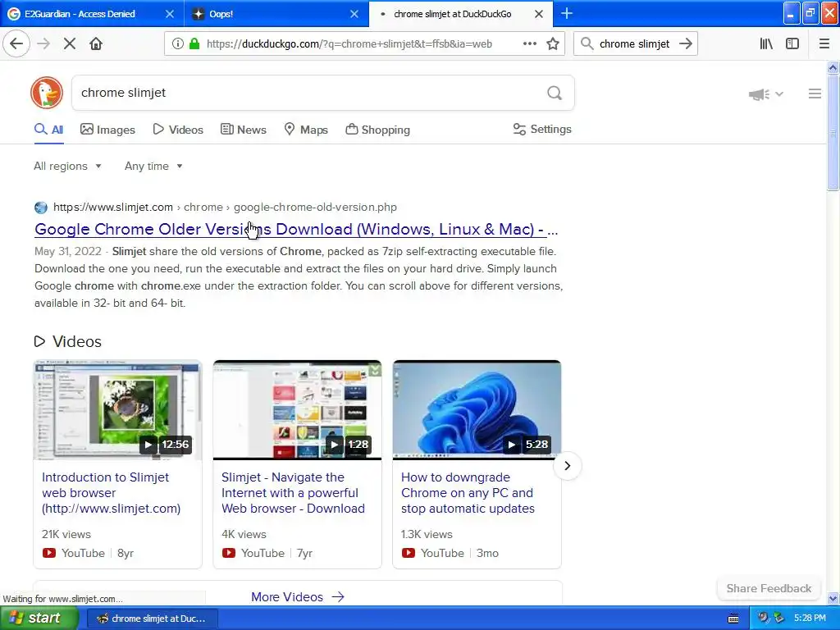Click the Firefox toolbar search field text

pos(634,44)
